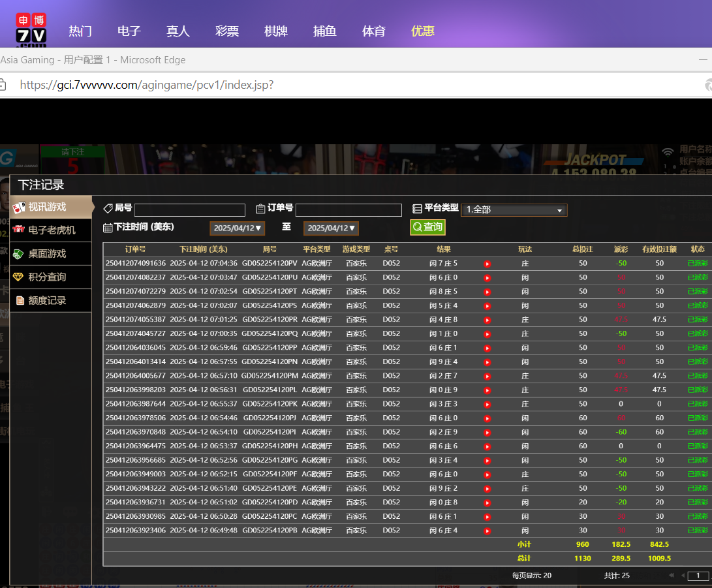Image resolution: width=712 pixels, height=588 pixels.
Task: Click the 局号 input field
Action: 189,210
